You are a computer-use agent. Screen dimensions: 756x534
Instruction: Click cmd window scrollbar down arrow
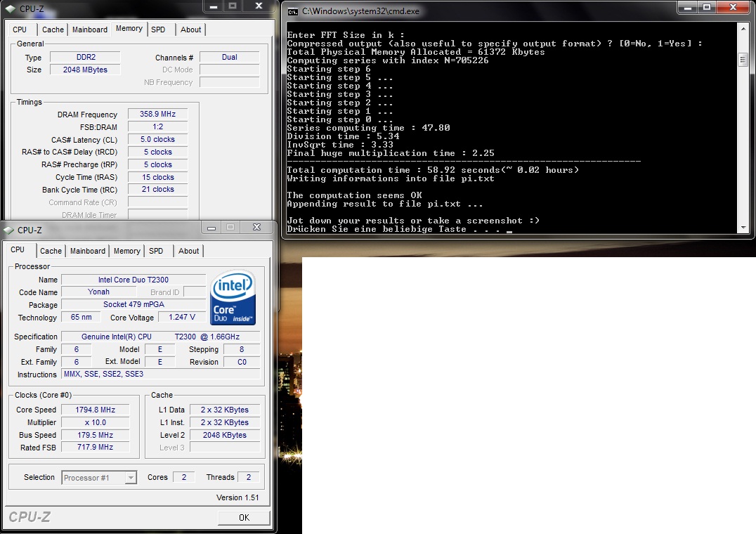[743, 227]
